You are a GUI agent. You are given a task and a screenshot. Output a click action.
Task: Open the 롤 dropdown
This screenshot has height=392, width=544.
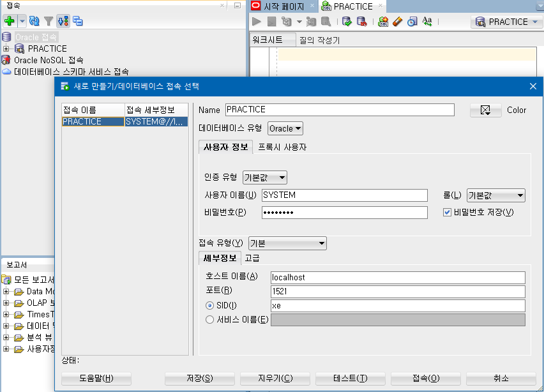[495, 195]
